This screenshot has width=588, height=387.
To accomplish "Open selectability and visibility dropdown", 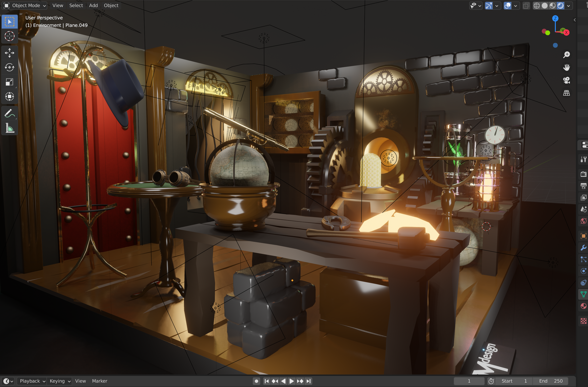I will 475,5.
